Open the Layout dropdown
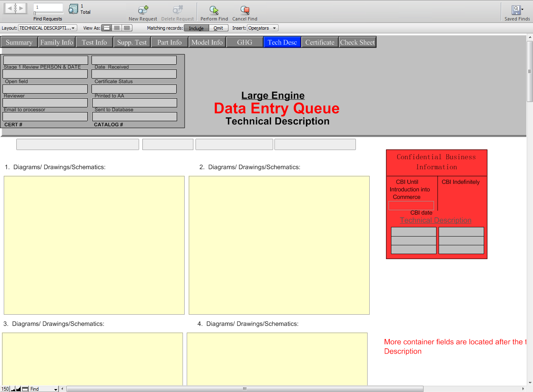This screenshot has height=392, width=533. coord(48,28)
